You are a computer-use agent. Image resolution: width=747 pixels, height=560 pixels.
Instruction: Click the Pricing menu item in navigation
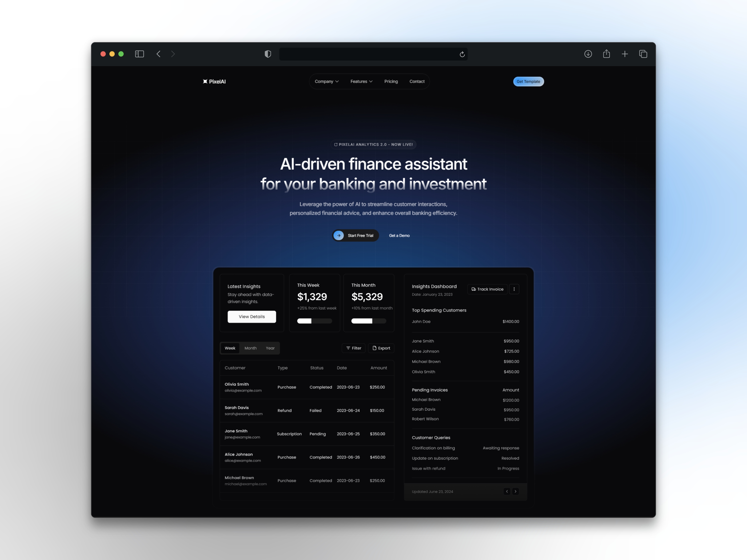tap(391, 81)
